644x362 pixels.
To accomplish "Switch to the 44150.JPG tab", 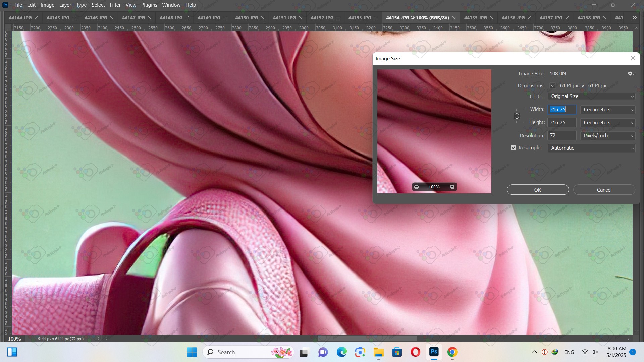I will [x=247, y=18].
